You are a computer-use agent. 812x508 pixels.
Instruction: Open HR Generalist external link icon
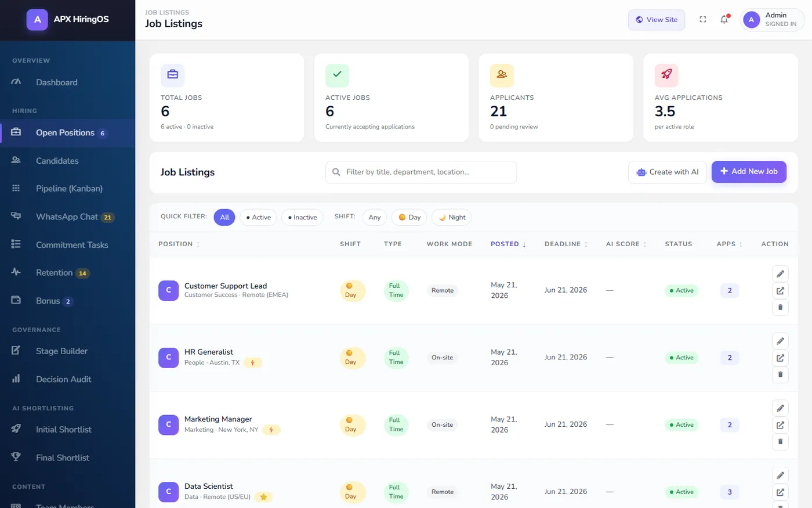[x=780, y=358]
